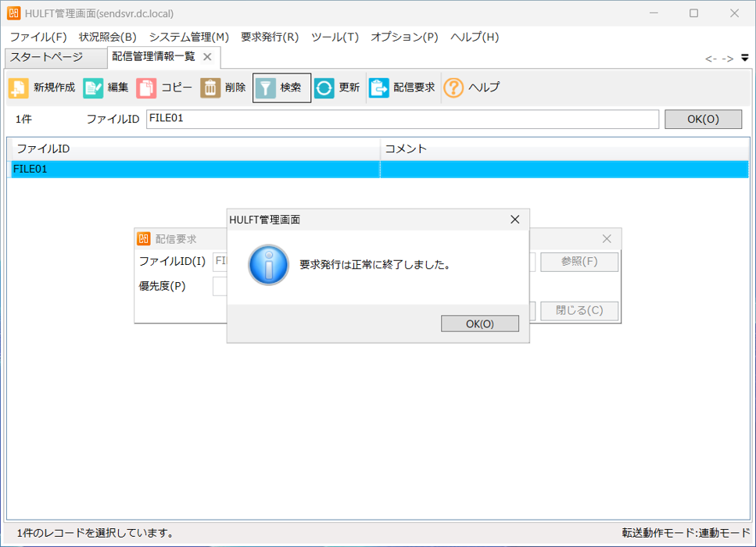
Task: Click the コピー (Copy) toolbar icon
Action: pyautogui.click(x=146, y=88)
